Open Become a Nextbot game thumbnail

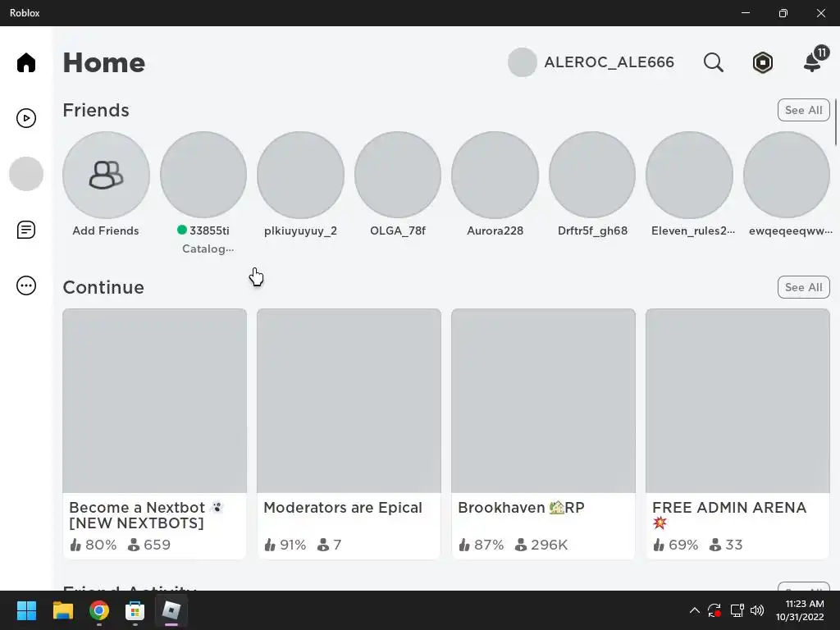point(154,400)
